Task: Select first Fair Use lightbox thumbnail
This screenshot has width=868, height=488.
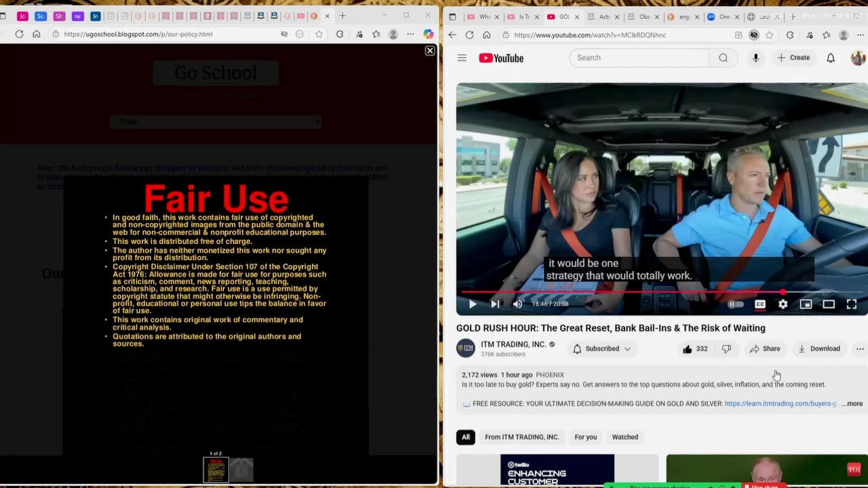Action: point(216,470)
